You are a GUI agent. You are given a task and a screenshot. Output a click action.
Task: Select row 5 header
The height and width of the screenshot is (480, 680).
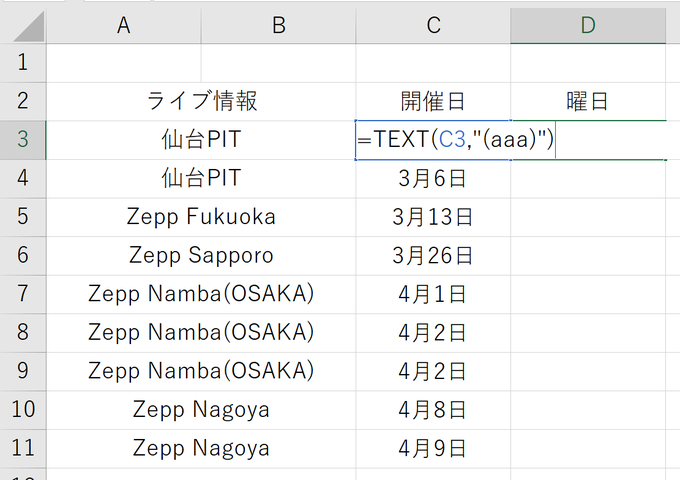pos(23,217)
